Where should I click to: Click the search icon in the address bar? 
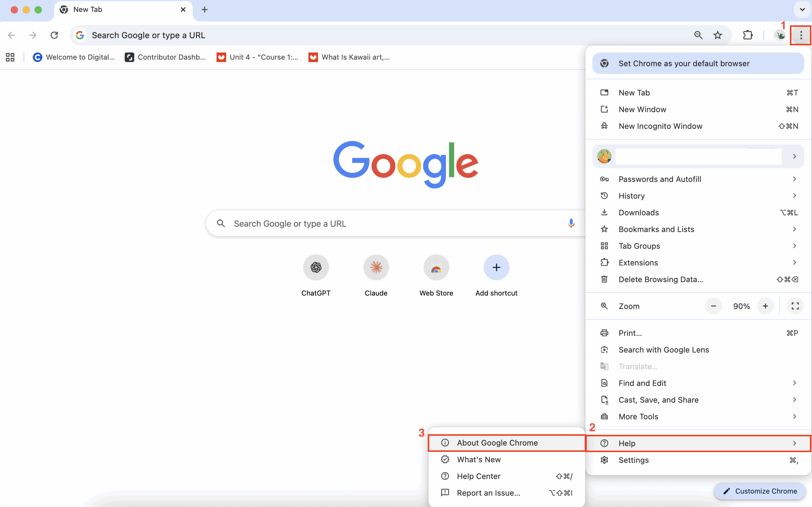pos(698,35)
